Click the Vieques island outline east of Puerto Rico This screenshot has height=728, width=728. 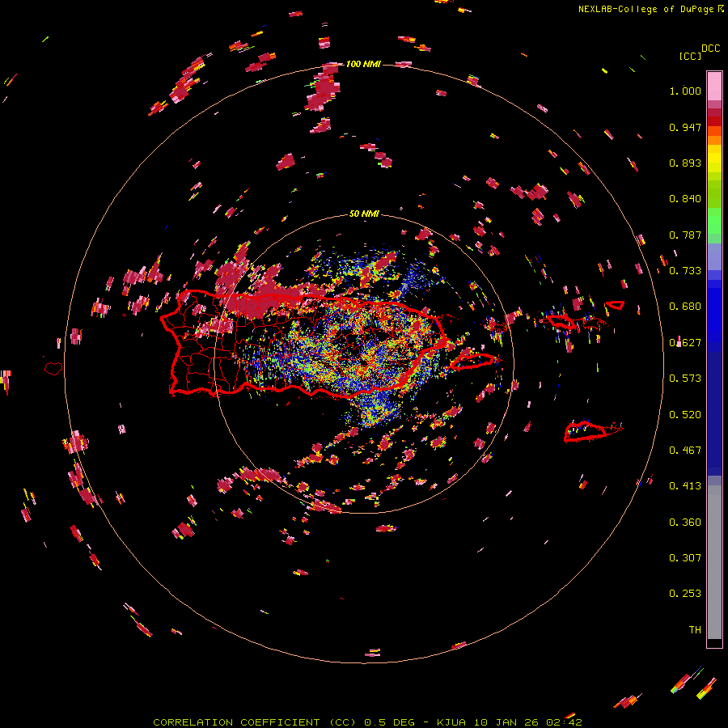[x=473, y=362]
